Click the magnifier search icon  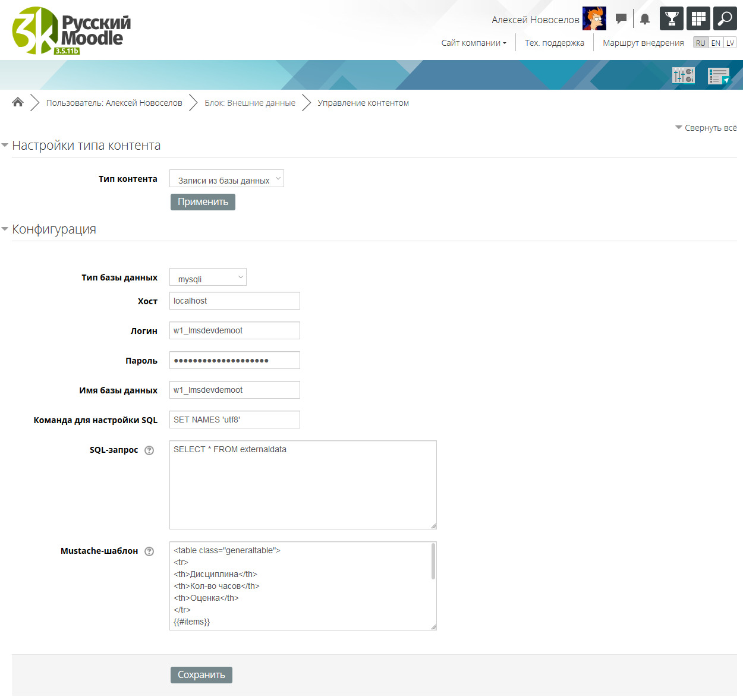725,18
